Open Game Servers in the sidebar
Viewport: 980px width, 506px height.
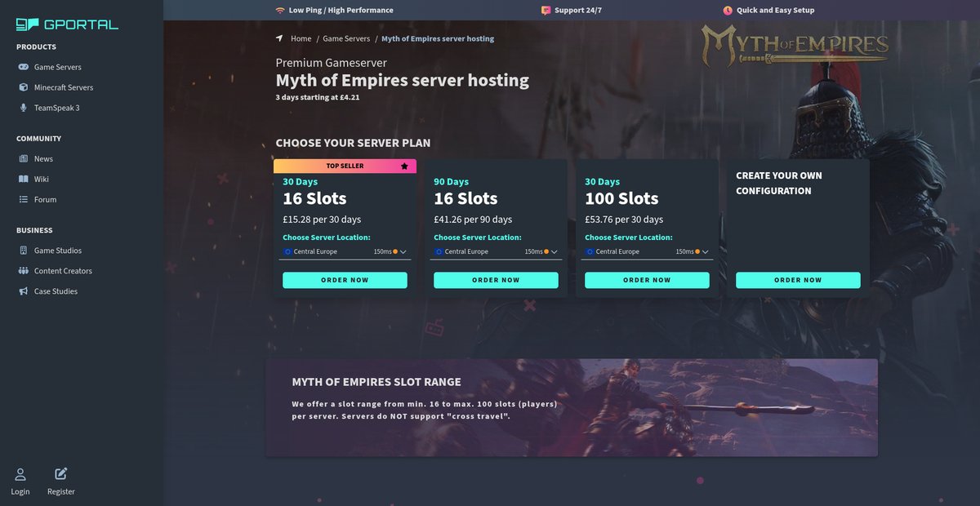pyautogui.click(x=57, y=67)
